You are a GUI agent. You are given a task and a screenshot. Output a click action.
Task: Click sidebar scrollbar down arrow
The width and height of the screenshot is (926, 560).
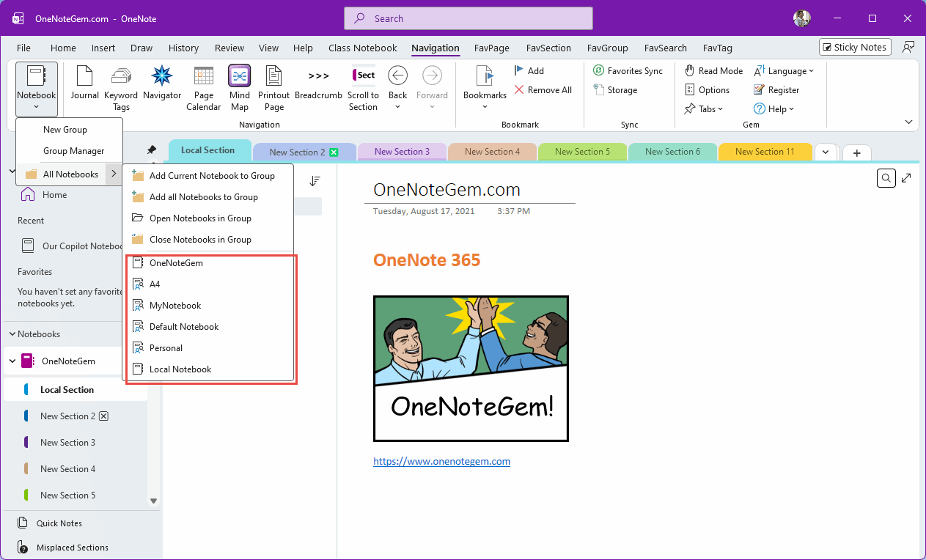click(x=153, y=501)
